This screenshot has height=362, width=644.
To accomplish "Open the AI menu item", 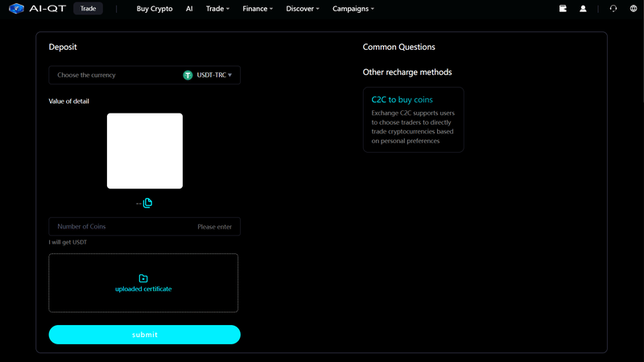I will coord(189,9).
